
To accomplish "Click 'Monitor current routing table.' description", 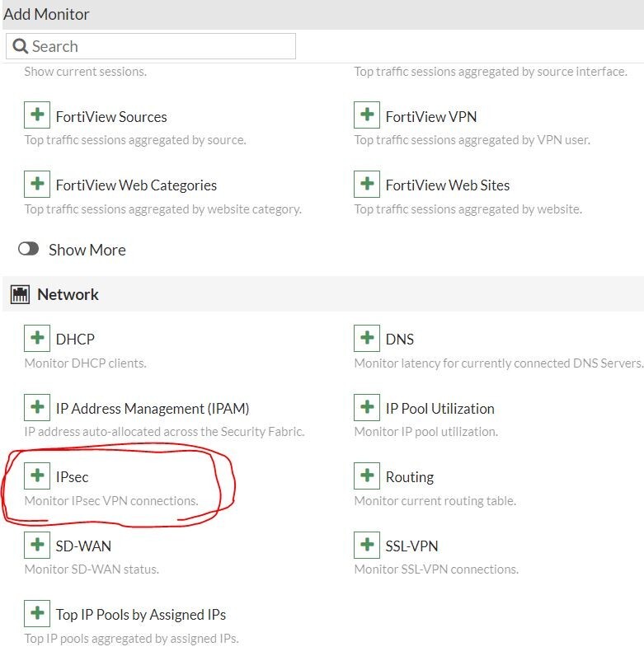I will tap(435, 500).
